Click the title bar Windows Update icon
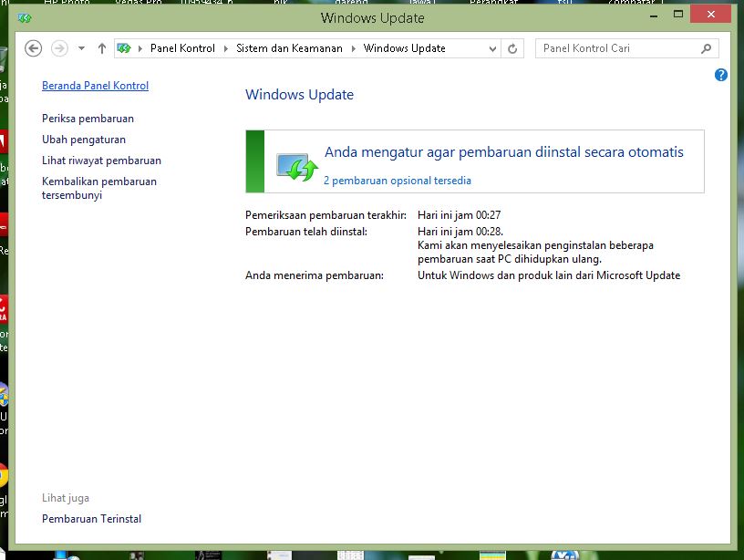 point(25,18)
